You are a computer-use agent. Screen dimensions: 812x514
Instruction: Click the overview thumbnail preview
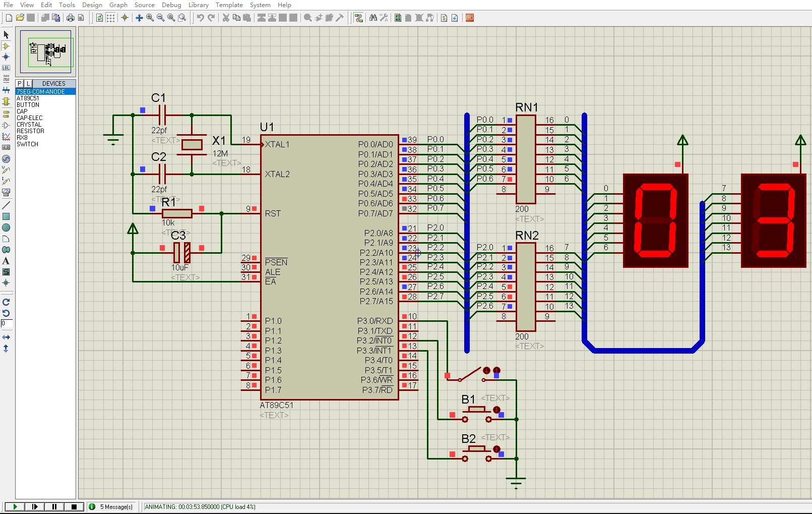46,51
